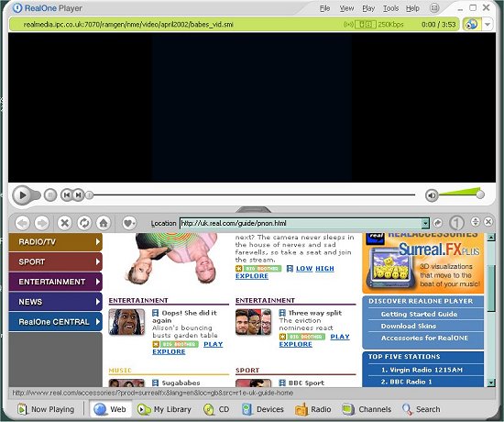Click the Oops! She did it thumbnail
This screenshot has width=504, height=422.
(126, 322)
